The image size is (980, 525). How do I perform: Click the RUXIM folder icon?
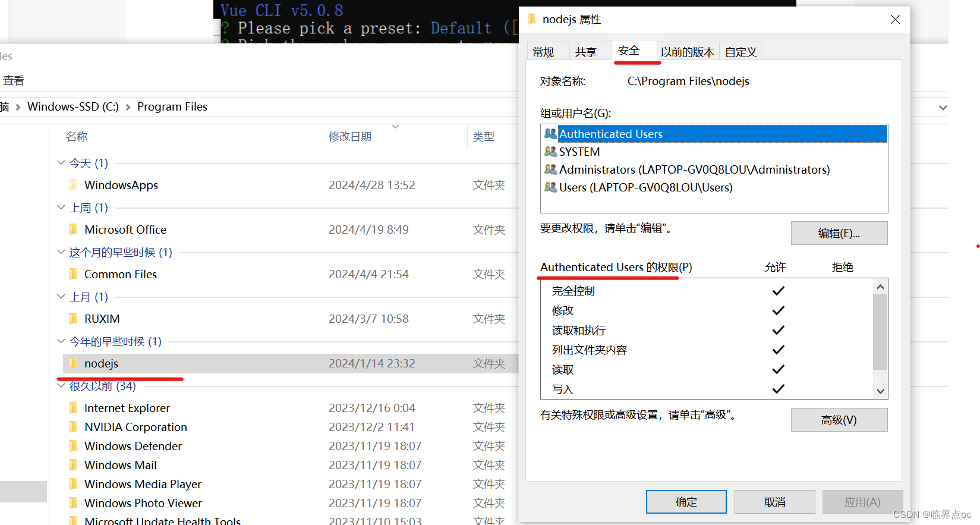[x=73, y=319]
